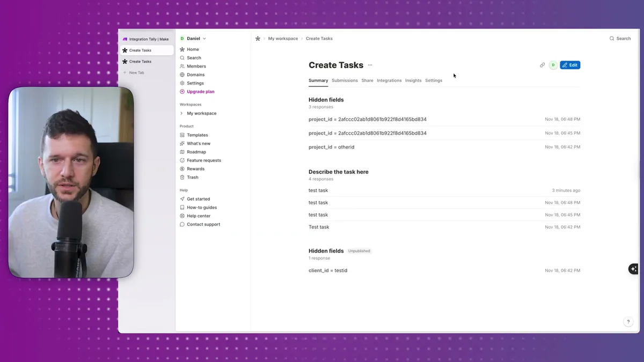Click the Upgrade plan option

point(199,92)
